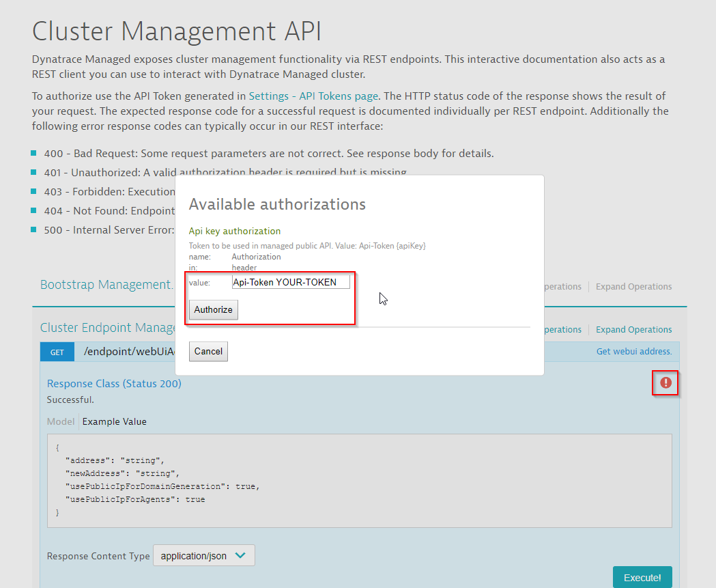Viewport: 716px width, 588px height.
Task: Click the 'Available authorizations' dialog title
Action: (277, 204)
